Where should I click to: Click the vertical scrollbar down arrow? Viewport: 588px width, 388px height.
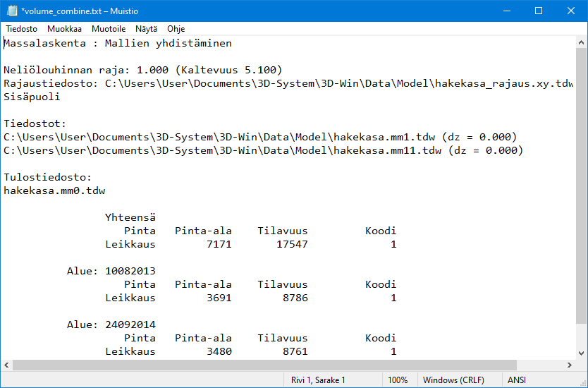coord(582,353)
